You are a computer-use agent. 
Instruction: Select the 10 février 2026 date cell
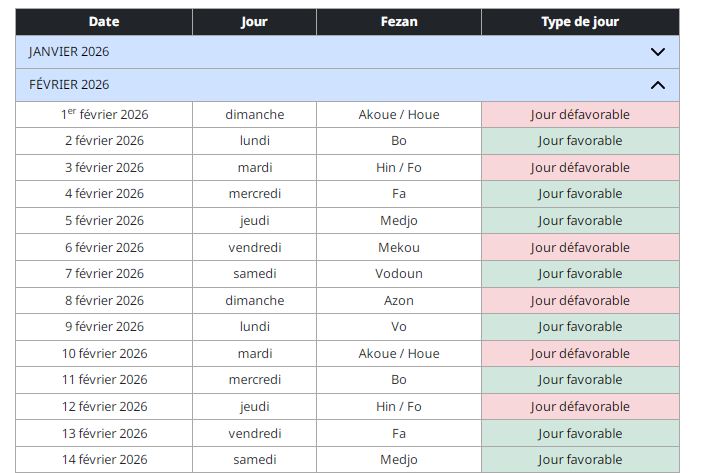pyautogui.click(x=104, y=354)
